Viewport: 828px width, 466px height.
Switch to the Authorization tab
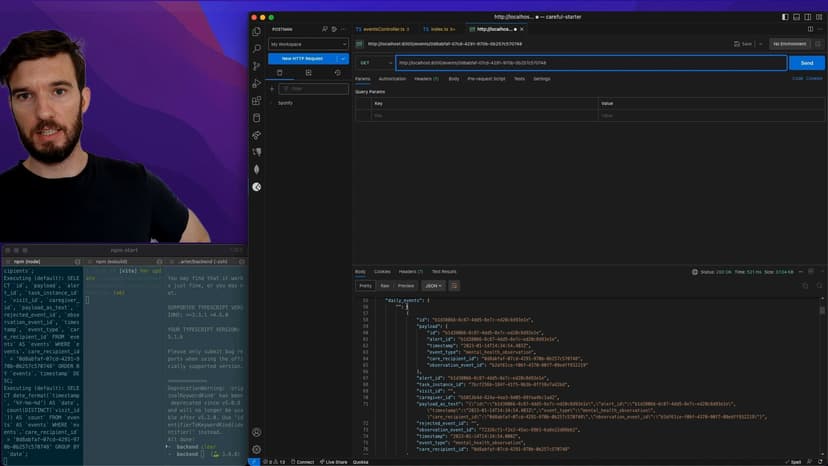coord(392,78)
